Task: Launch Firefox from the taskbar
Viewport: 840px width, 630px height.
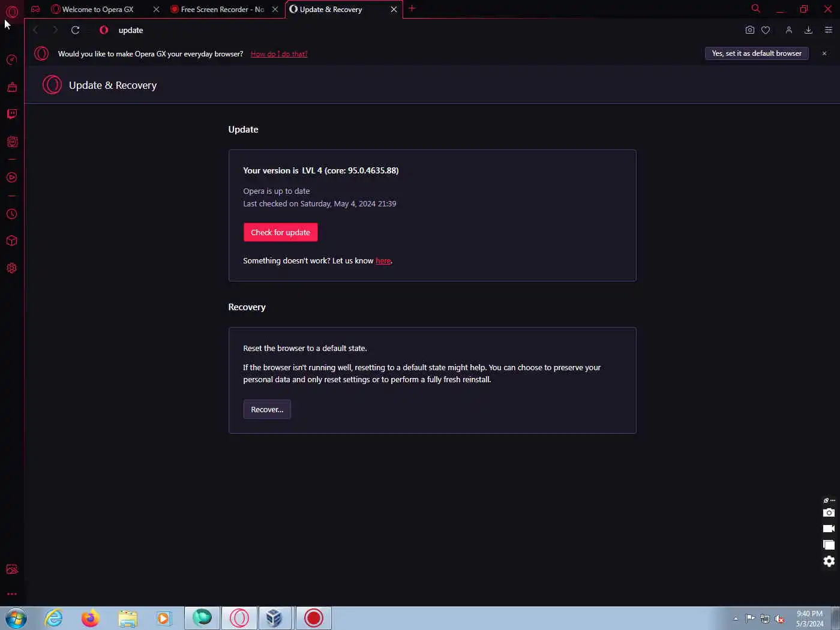Action: [x=91, y=618]
